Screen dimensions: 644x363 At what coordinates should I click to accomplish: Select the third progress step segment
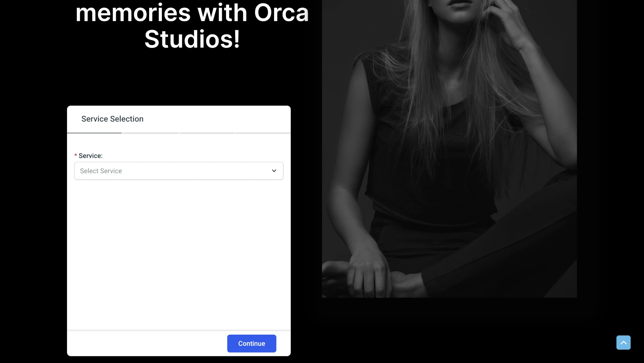(x=207, y=133)
